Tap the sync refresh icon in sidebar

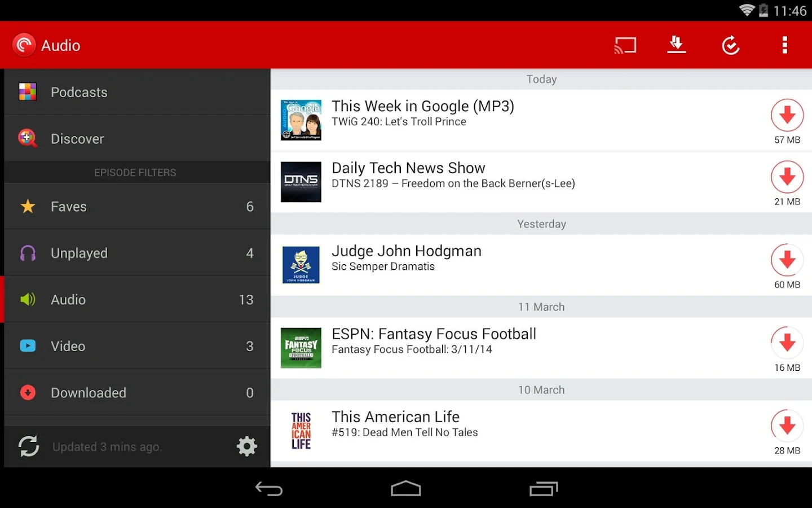(x=28, y=446)
